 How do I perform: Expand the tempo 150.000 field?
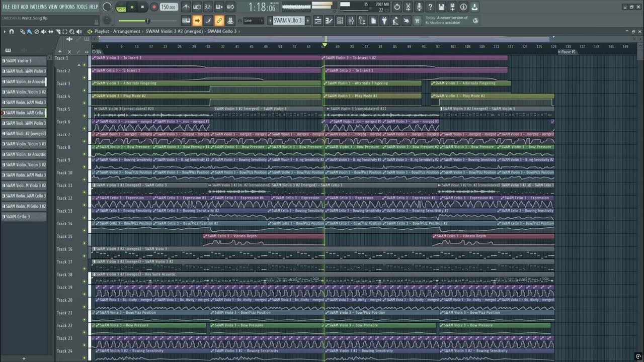point(169,7)
